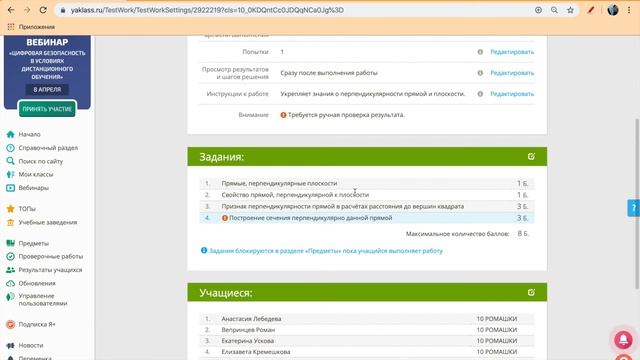Click the Результаты учащихся people icon
640x360 pixels.
[x=11, y=270]
